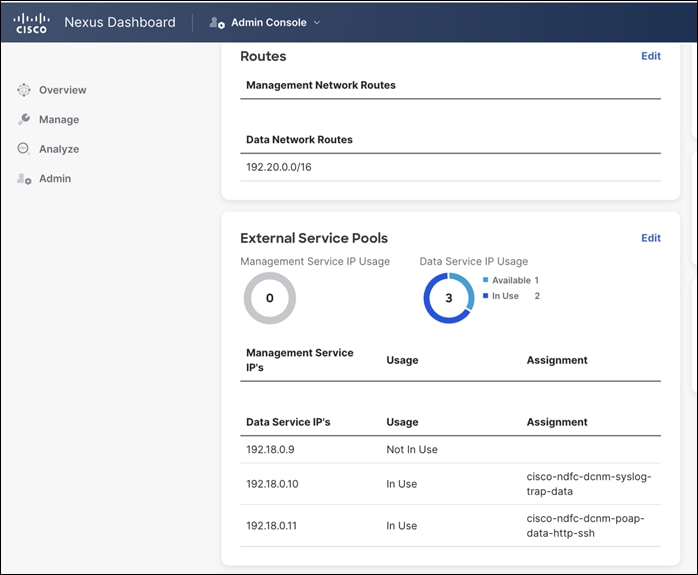This screenshot has height=575, width=698.
Task: Open the Admin sidebar menu item
Action: pos(55,178)
